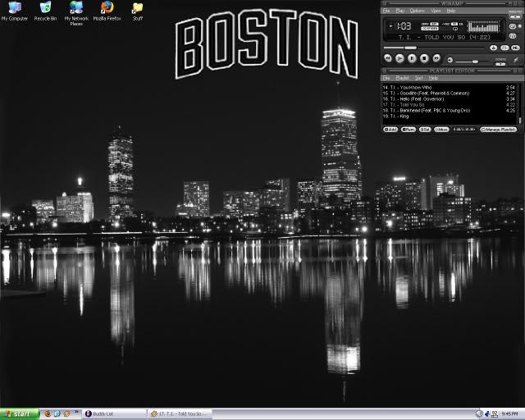Click the Winamp play button
The image size is (525, 420).
click(x=399, y=58)
